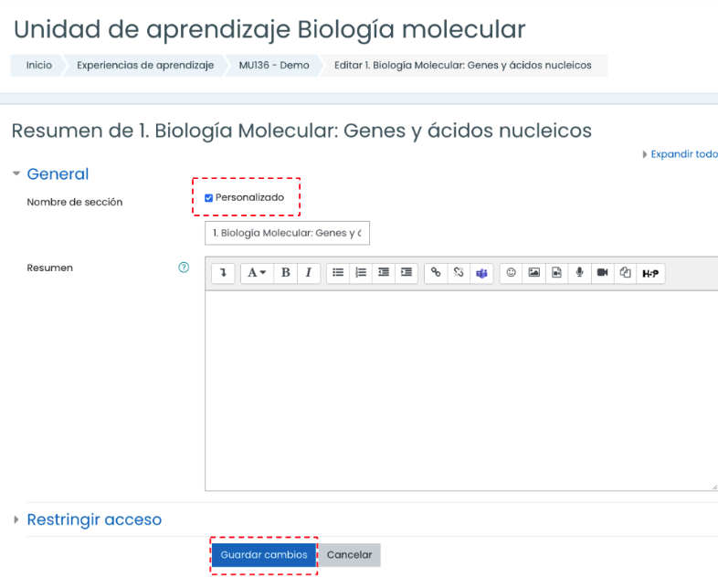This screenshot has height=588, width=718.
Task: Uncheck the Personalizado checkbox
Action: click(209, 198)
